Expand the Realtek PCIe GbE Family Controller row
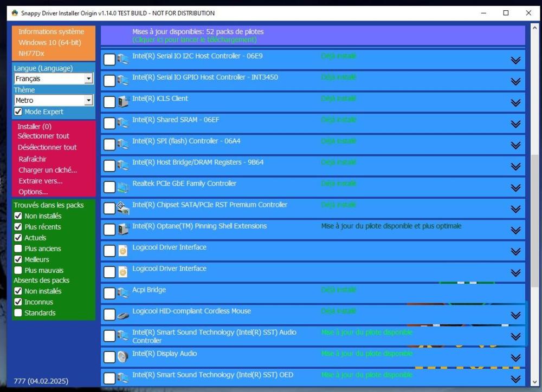The image size is (542, 392). pyautogui.click(x=515, y=187)
